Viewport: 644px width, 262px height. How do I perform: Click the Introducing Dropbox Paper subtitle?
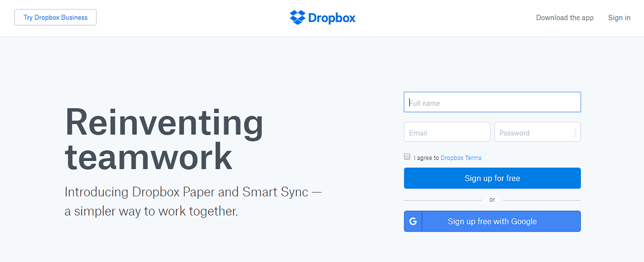click(193, 202)
